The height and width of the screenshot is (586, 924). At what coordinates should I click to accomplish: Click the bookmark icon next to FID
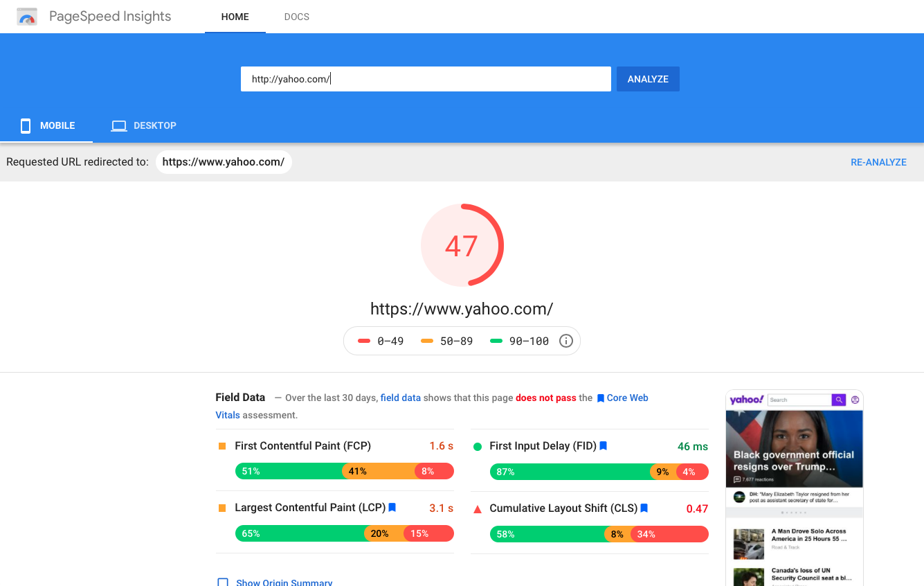click(603, 446)
